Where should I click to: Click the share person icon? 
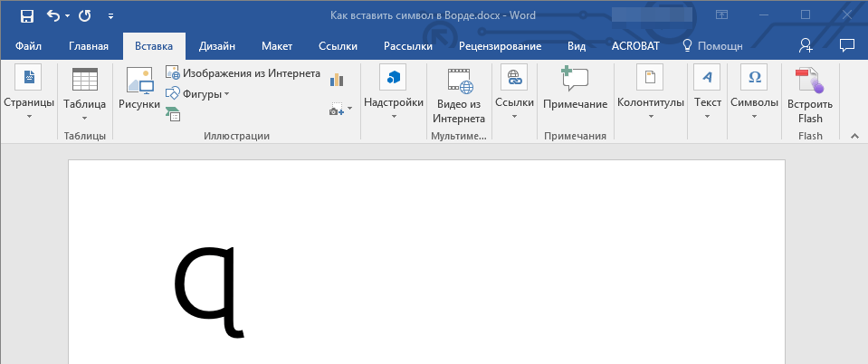[x=806, y=45]
